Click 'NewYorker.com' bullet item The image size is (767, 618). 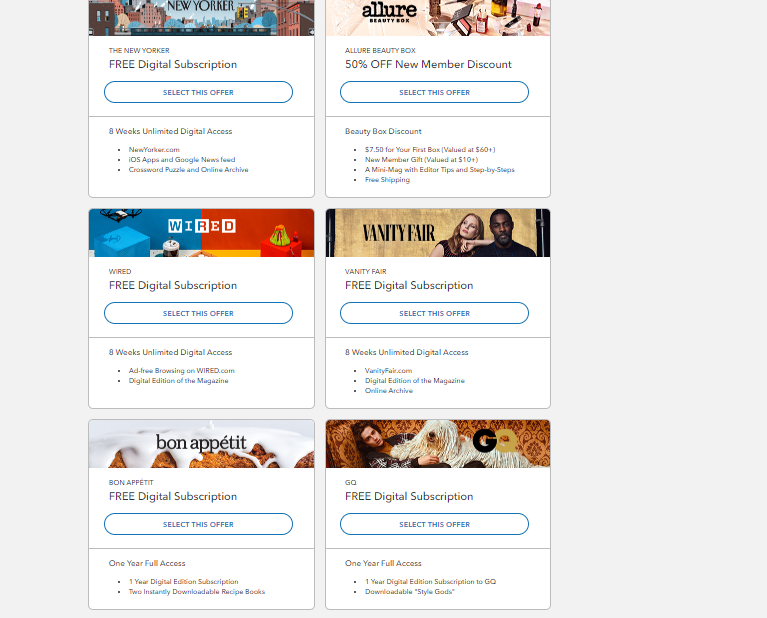pyautogui.click(x=154, y=150)
